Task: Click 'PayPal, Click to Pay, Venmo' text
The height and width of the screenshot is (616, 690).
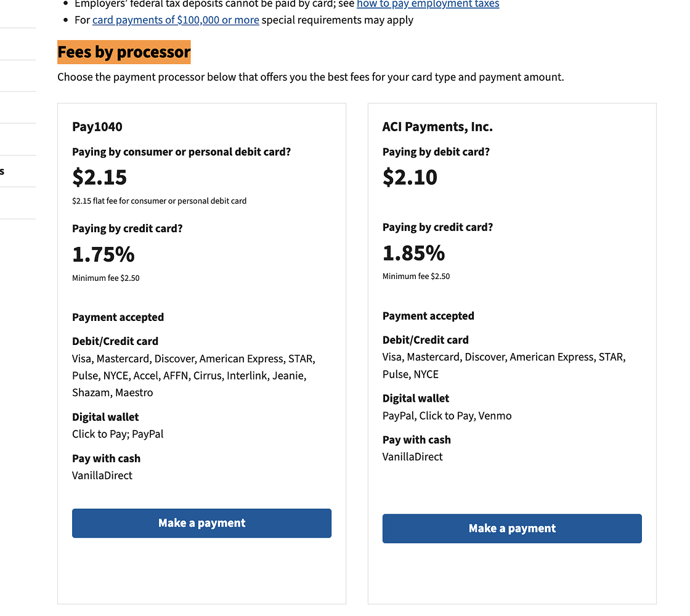Action: [x=447, y=416]
